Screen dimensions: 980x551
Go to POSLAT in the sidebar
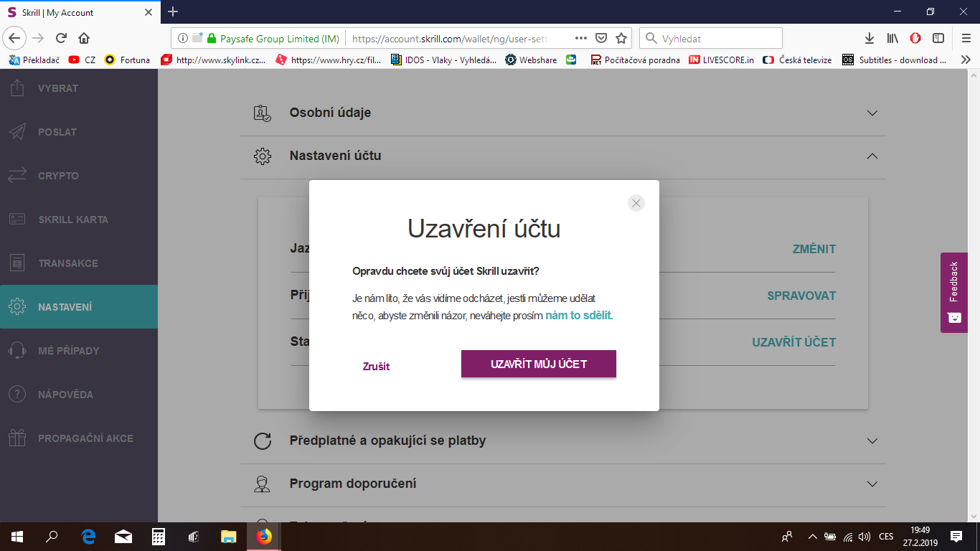click(79, 132)
